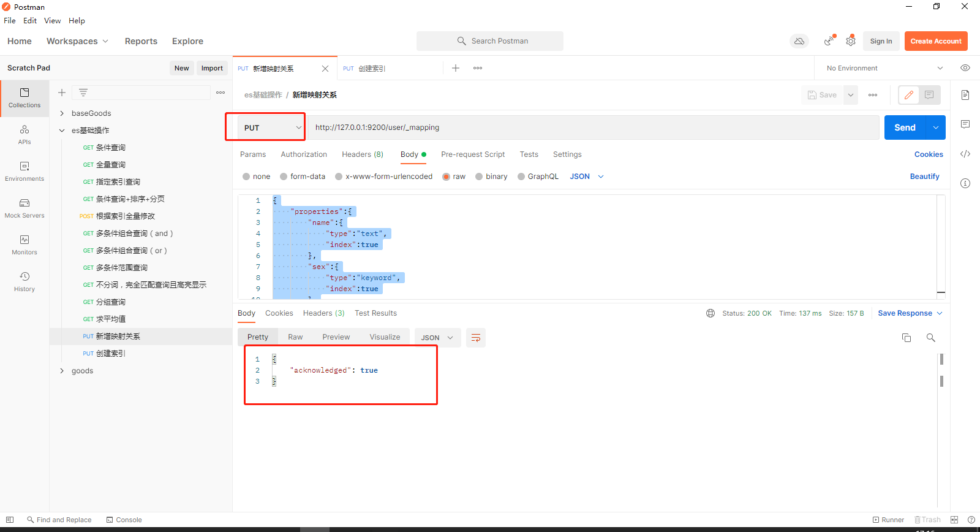Click the two-pane view icon in status bar
This screenshot has height=532, width=980.
tap(954, 520)
